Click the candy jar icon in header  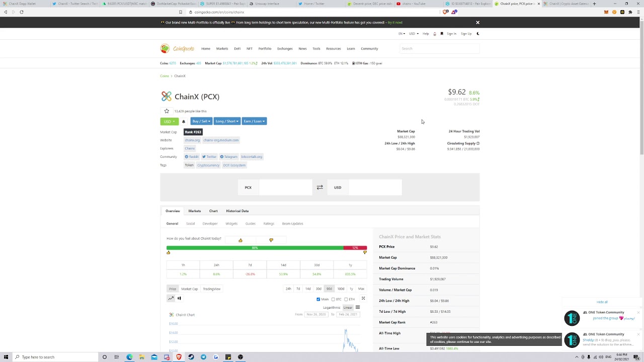[435, 34]
